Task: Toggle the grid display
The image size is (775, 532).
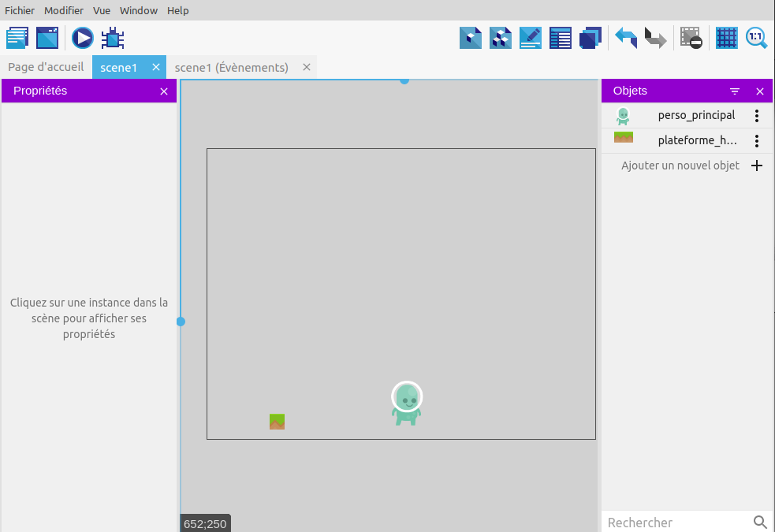Action: click(726, 38)
